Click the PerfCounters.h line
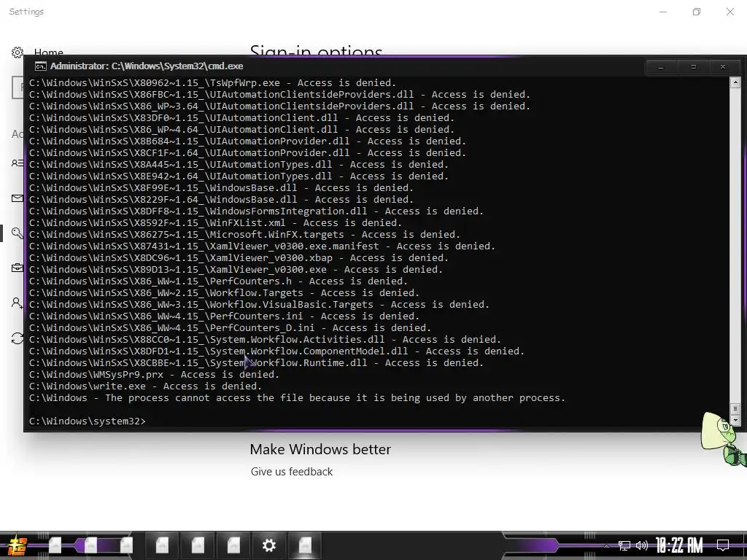 218,281
